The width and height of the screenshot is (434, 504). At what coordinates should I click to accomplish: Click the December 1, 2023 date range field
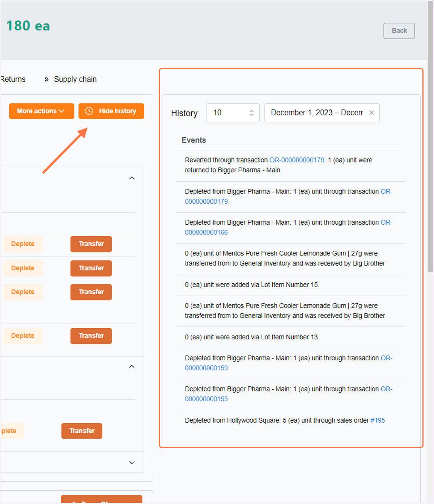322,113
